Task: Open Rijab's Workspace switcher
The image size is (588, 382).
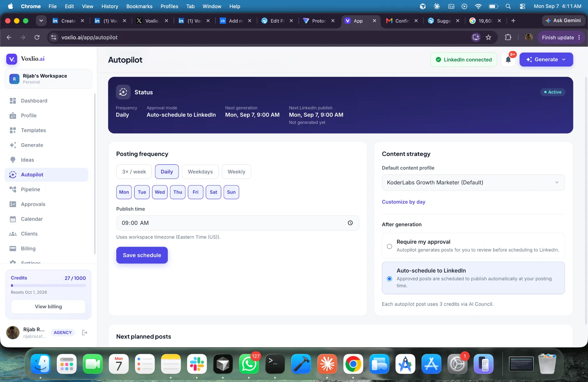Action: tap(49, 79)
